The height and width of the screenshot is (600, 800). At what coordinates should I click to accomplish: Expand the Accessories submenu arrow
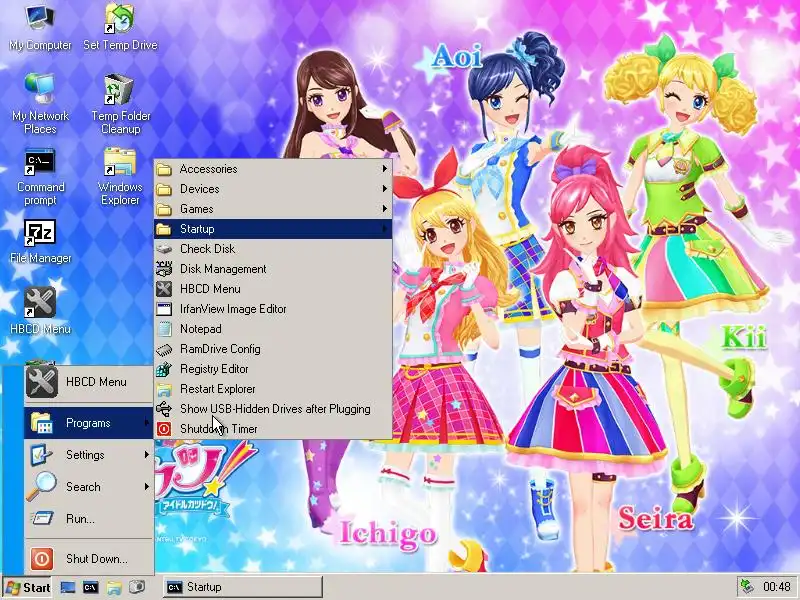385,168
